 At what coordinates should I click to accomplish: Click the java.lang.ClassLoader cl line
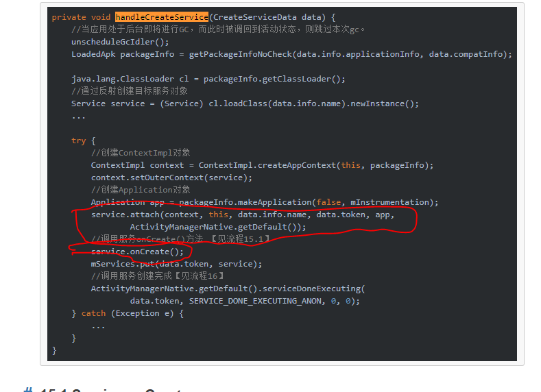[208, 79]
